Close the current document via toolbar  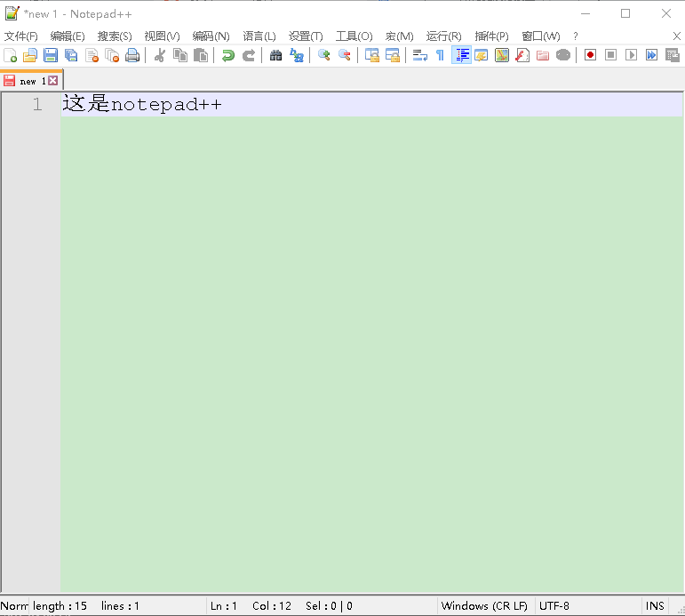(x=92, y=55)
